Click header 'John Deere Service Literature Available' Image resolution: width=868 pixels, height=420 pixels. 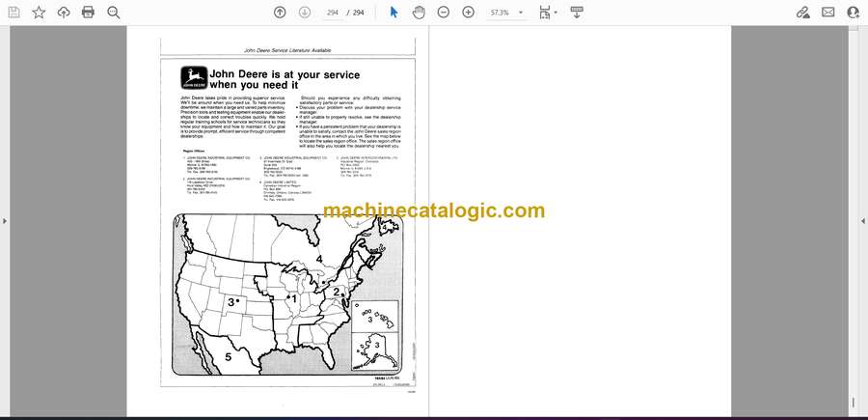coord(287,50)
